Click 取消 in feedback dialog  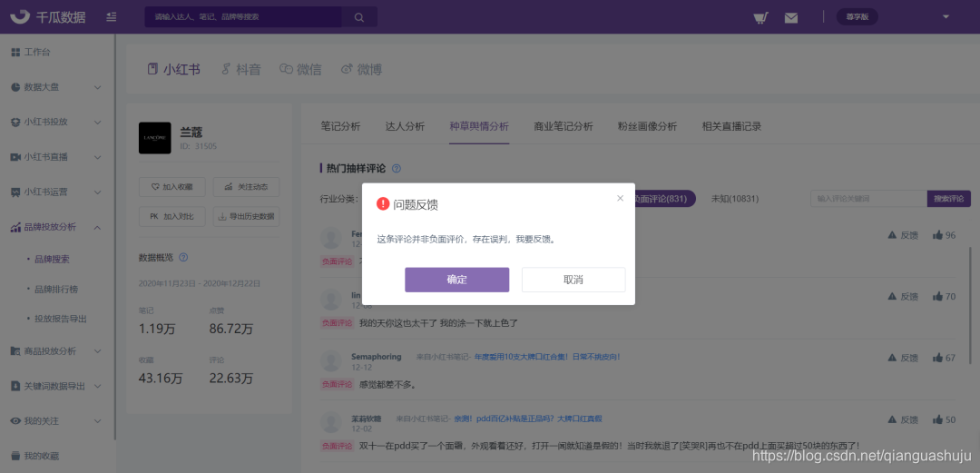[x=573, y=280]
